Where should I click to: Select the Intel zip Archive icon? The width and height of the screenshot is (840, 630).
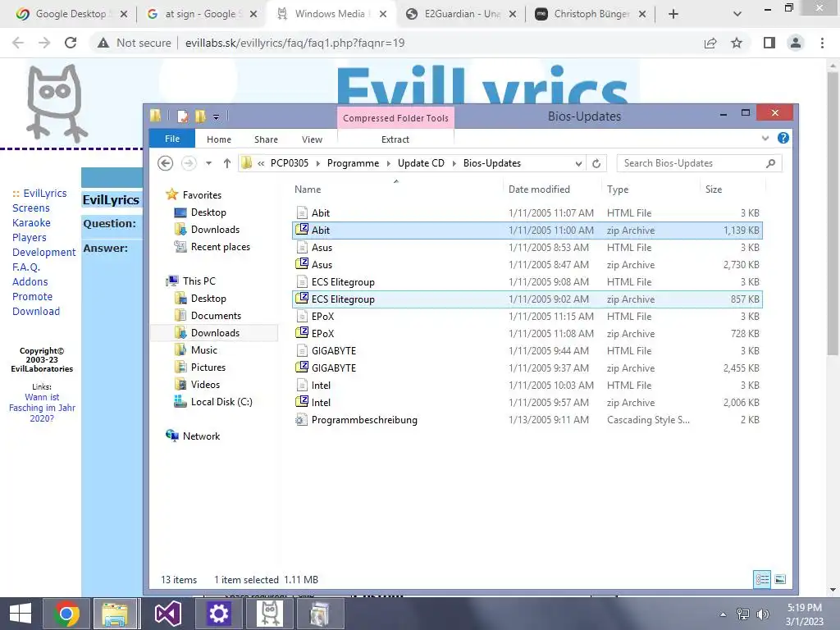click(302, 402)
